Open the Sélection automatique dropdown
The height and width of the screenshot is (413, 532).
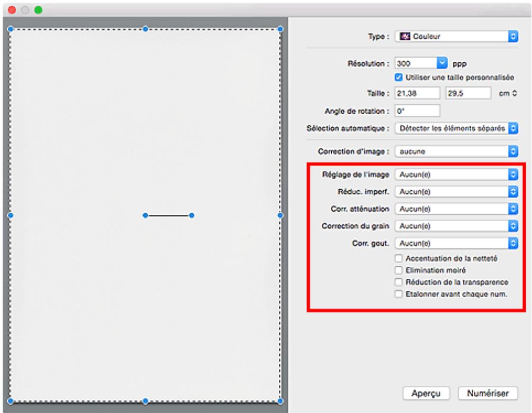pos(455,128)
